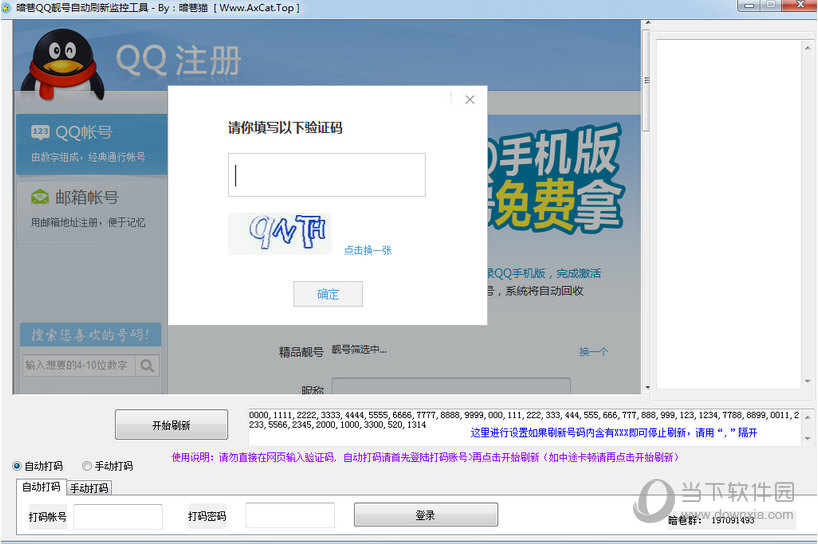Click the 4-10 digit number search field
This screenshot has width=818, height=544.
click(x=79, y=366)
